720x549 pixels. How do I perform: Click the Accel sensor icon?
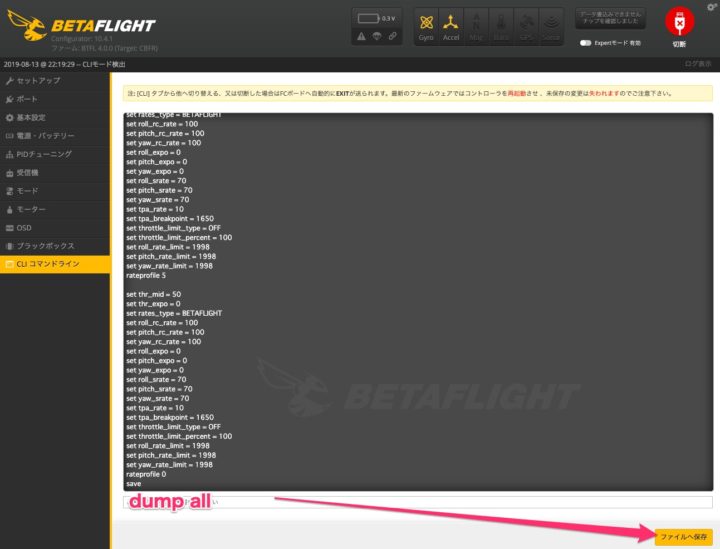(452, 25)
